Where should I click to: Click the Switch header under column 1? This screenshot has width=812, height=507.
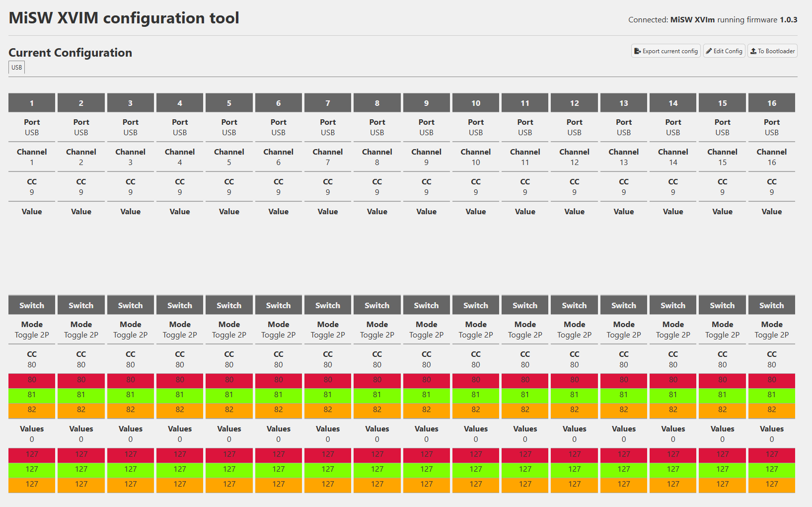pos(32,305)
